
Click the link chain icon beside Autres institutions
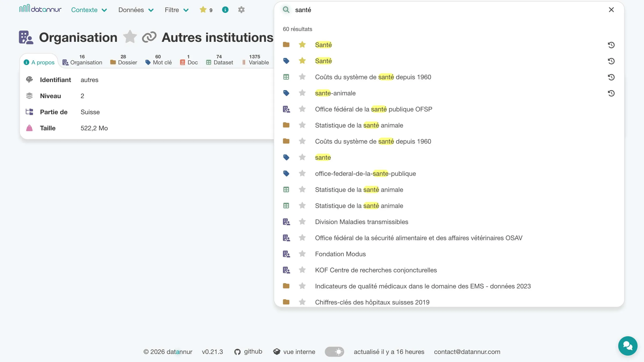click(149, 37)
